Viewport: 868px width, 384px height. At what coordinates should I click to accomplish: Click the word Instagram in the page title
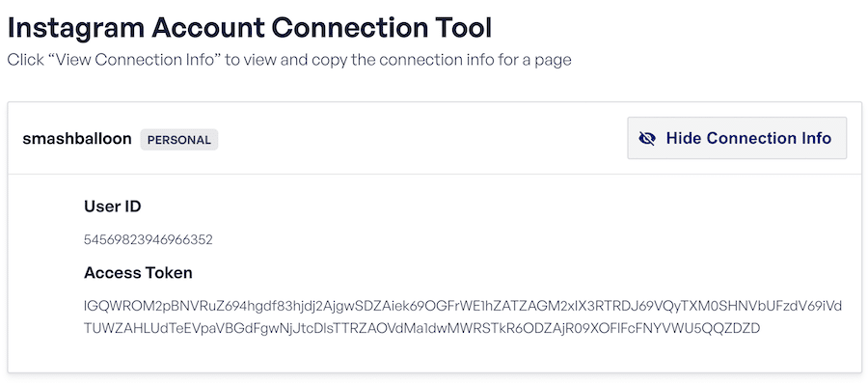[75, 28]
